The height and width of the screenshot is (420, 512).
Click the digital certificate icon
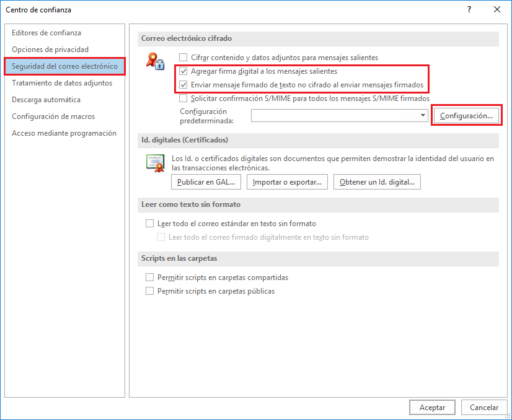pos(154,162)
